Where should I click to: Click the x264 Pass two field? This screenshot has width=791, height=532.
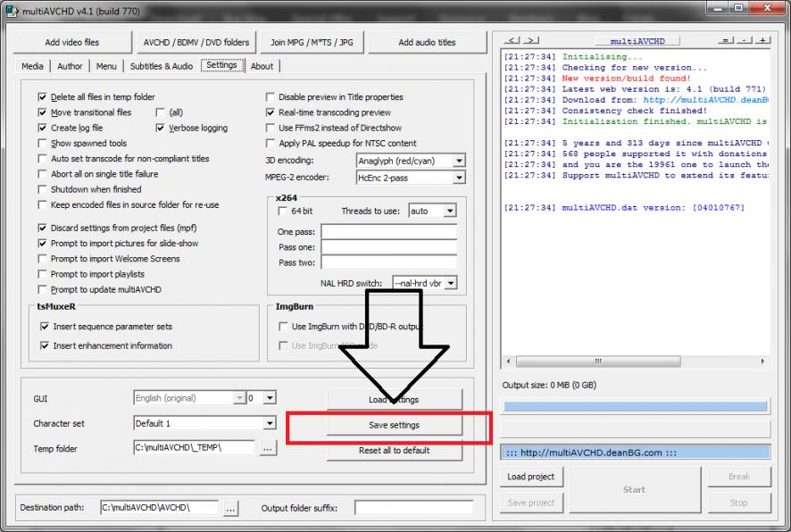point(389,262)
